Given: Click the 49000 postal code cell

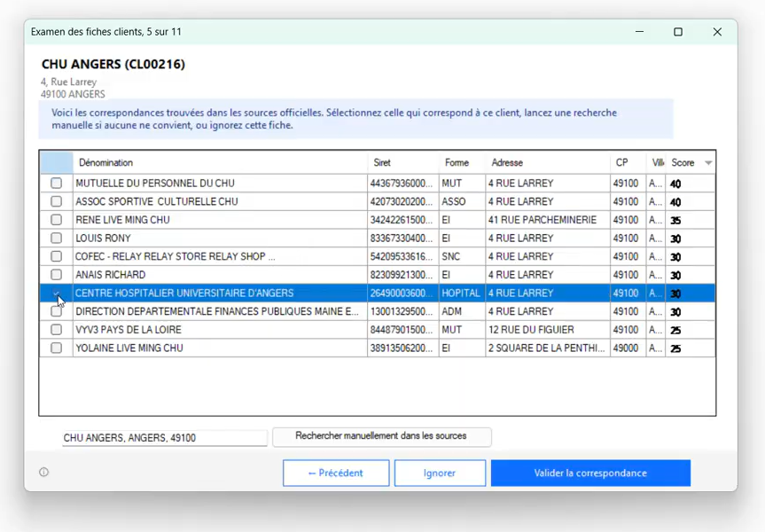Looking at the screenshot, I should pyautogui.click(x=628, y=348).
